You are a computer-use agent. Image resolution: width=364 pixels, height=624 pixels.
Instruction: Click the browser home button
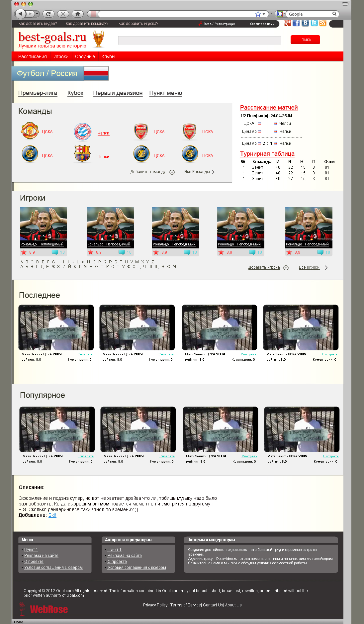(x=78, y=14)
